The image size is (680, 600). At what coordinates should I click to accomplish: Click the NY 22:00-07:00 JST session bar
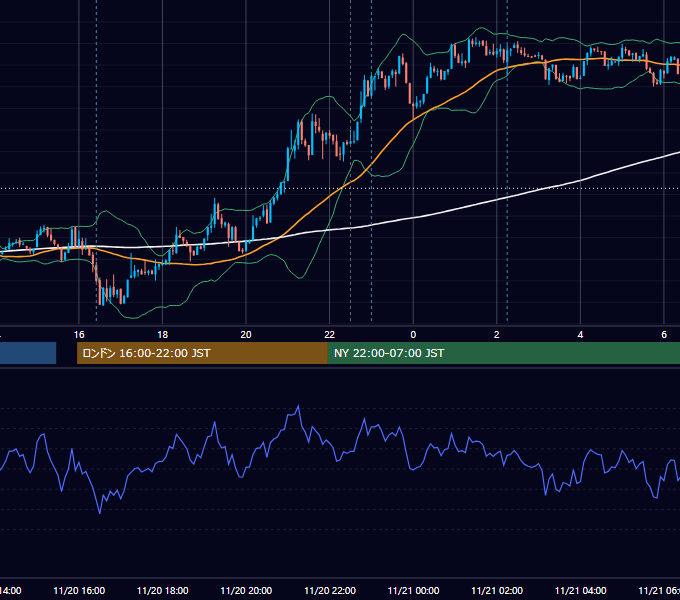tap(503, 353)
